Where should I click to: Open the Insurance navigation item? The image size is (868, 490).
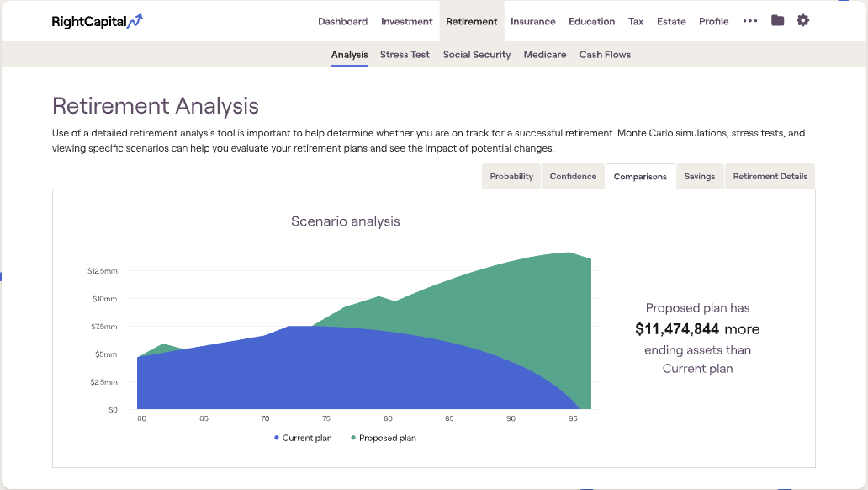pos(532,22)
